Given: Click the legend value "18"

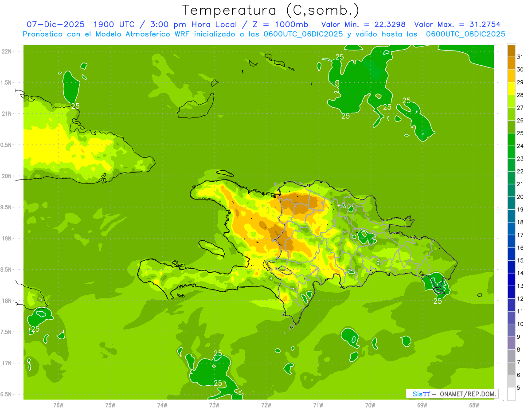Looking at the screenshot, I should pyautogui.click(x=520, y=223).
